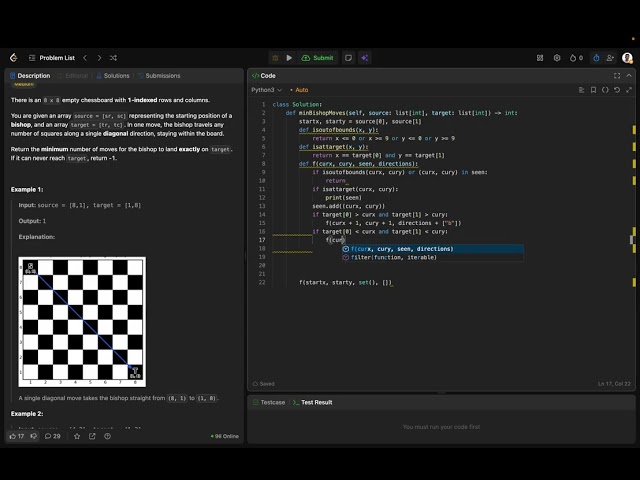
Task: Click the Example 2 heading
Action: coord(27,413)
